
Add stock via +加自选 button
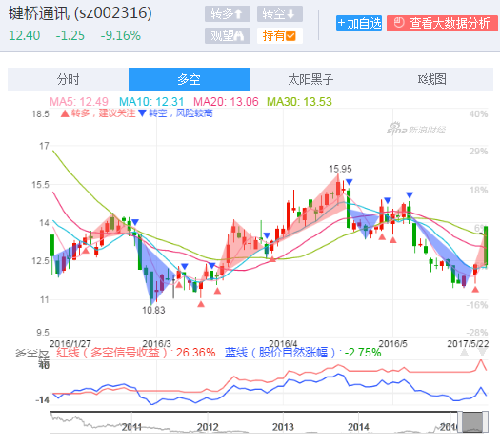click(359, 23)
